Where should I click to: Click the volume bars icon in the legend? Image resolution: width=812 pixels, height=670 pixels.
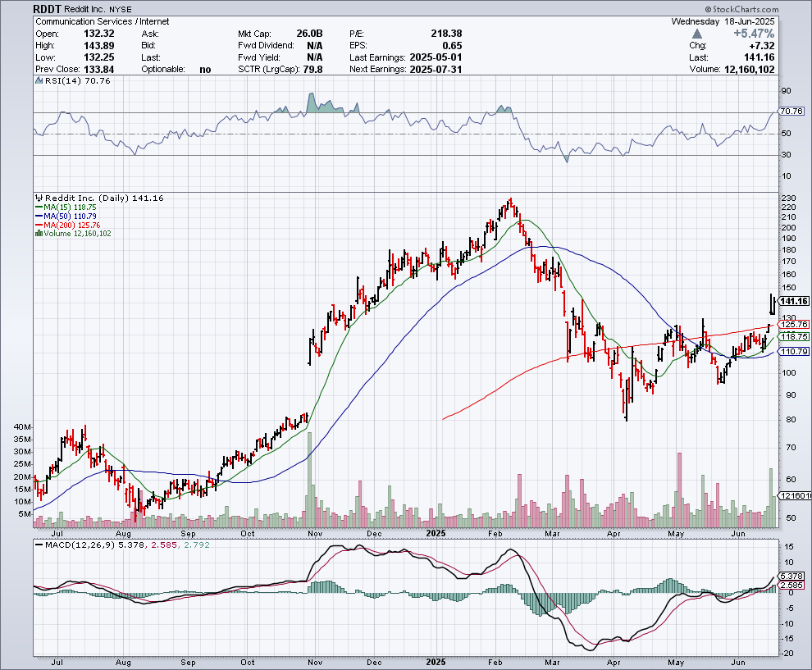click(x=39, y=234)
